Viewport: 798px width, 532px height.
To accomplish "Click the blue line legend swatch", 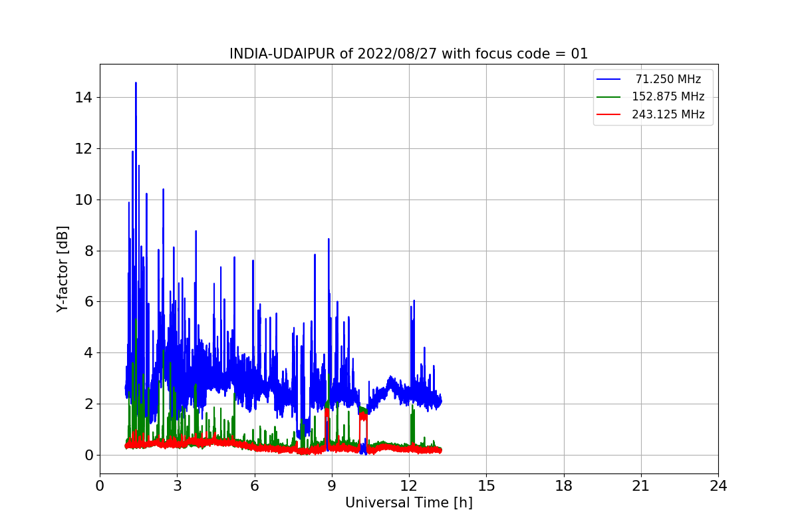I will 608,79.
